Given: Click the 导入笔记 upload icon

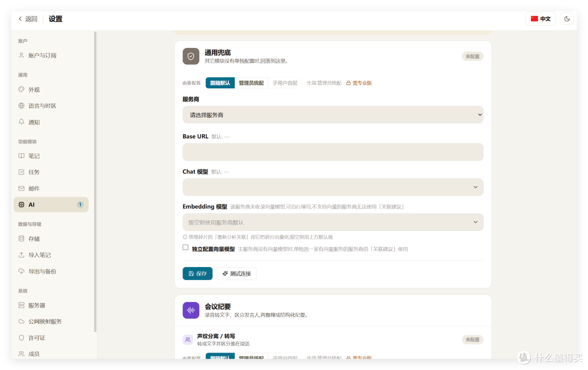Looking at the screenshot, I should pos(21,255).
